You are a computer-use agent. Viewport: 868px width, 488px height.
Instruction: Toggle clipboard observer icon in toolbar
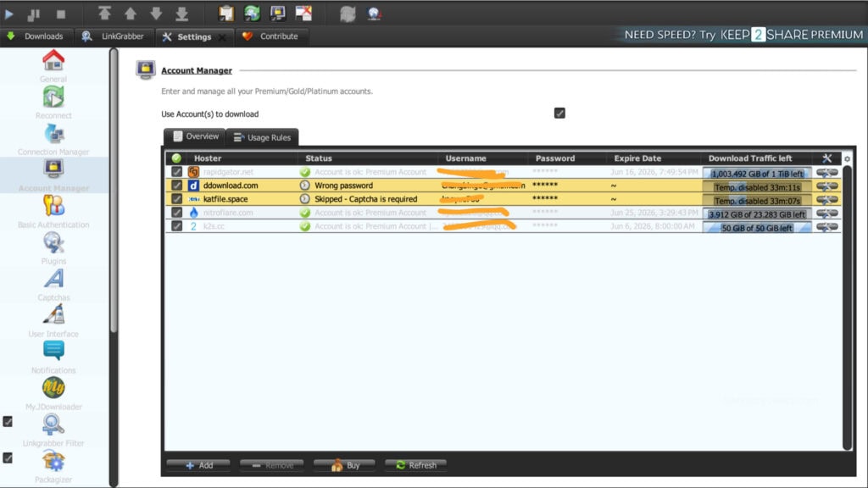pyautogui.click(x=225, y=14)
